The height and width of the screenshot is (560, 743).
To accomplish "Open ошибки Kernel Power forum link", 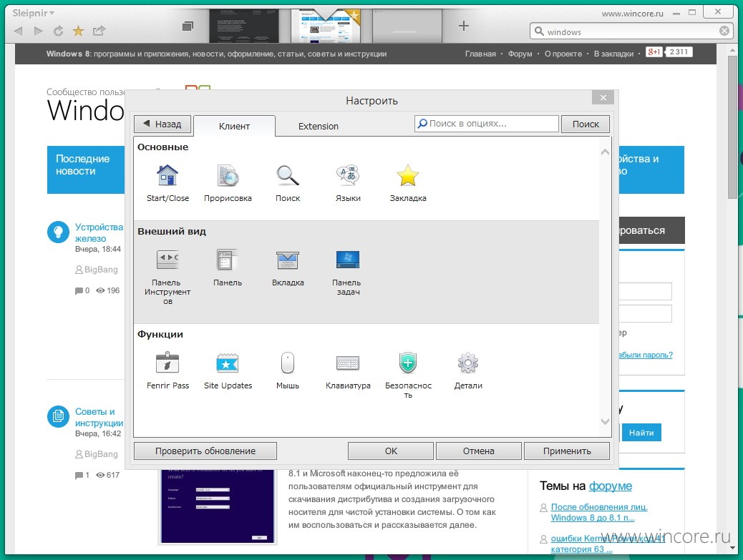I will click(x=608, y=544).
